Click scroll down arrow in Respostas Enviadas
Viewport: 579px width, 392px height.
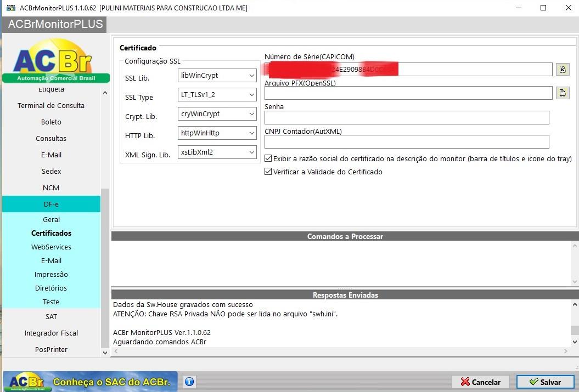[575, 342]
